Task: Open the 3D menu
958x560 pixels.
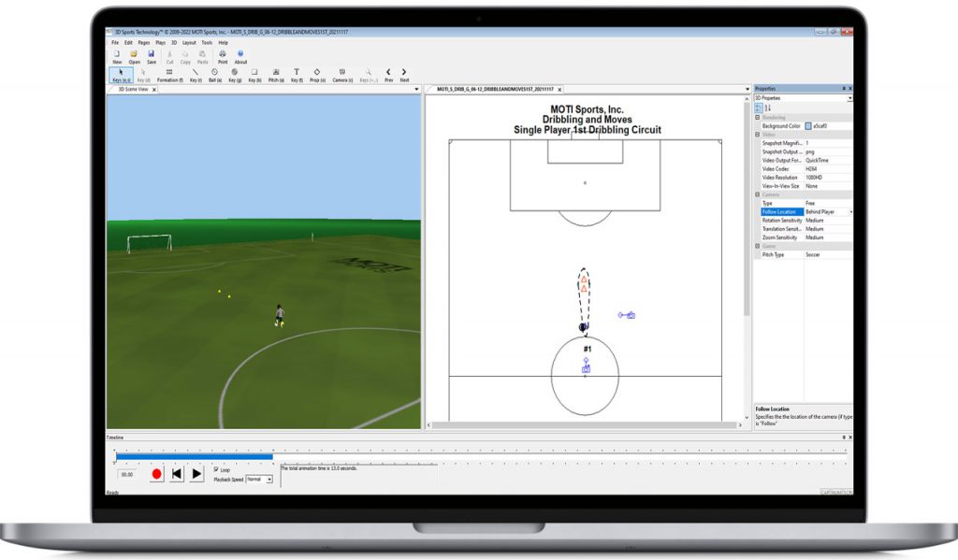Action: tap(173, 43)
